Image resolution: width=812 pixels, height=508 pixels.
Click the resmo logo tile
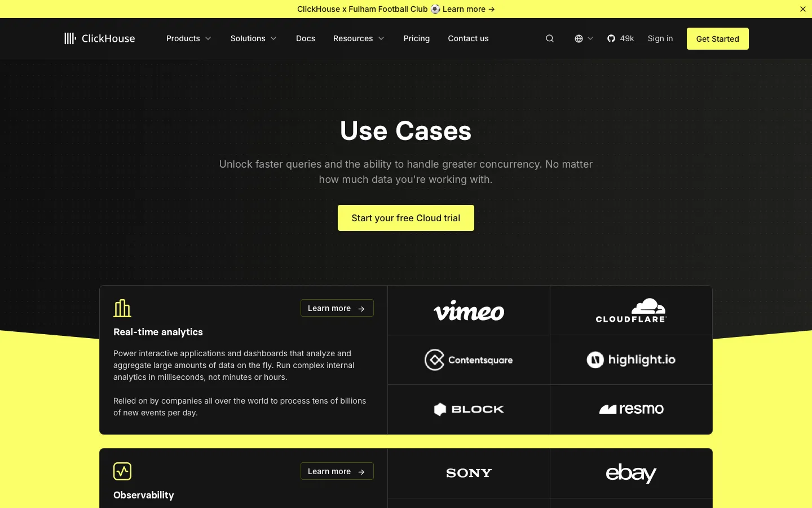631,409
